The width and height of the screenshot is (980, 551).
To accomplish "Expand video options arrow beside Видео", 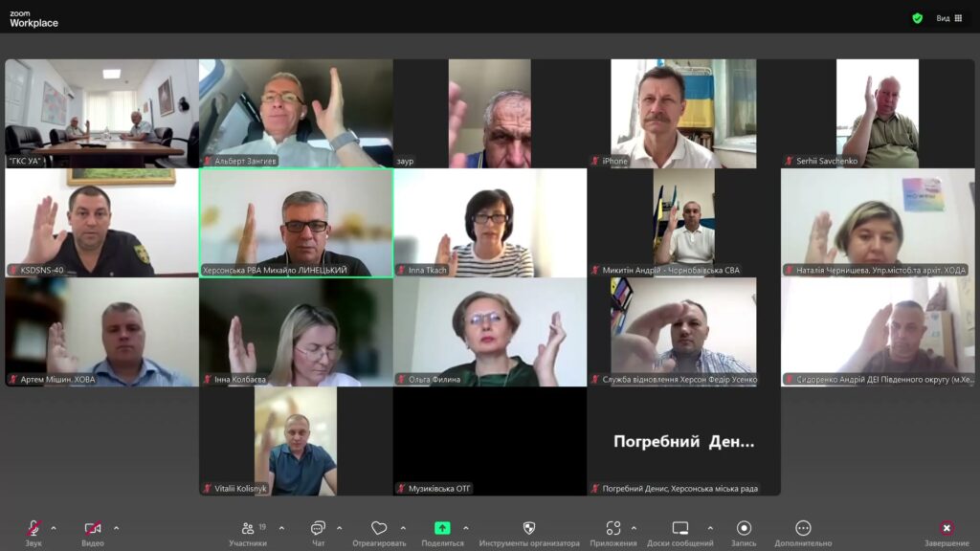I will pyautogui.click(x=117, y=528).
